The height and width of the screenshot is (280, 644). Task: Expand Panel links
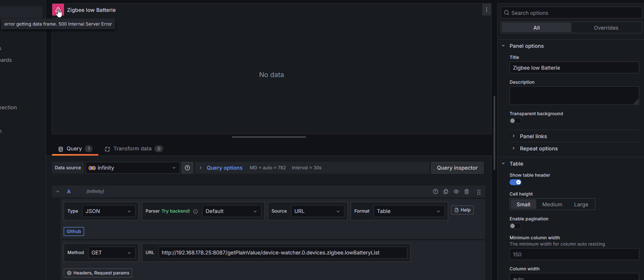tap(533, 136)
